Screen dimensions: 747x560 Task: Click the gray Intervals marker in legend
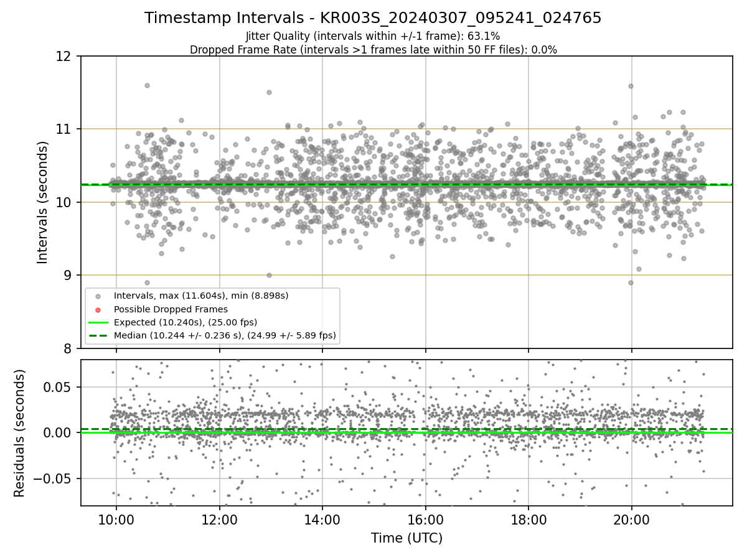tap(99, 296)
